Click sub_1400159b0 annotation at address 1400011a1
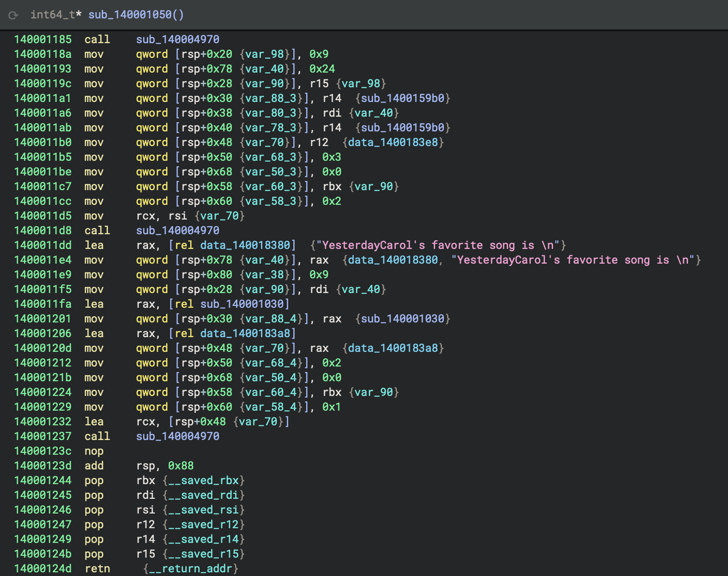This screenshot has height=576, width=728. [x=403, y=98]
